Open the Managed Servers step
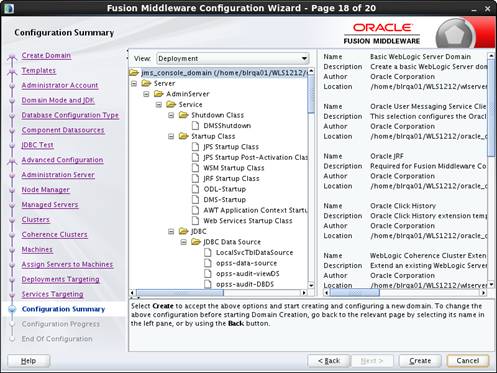The height and width of the screenshot is (373, 497). (50, 205)
